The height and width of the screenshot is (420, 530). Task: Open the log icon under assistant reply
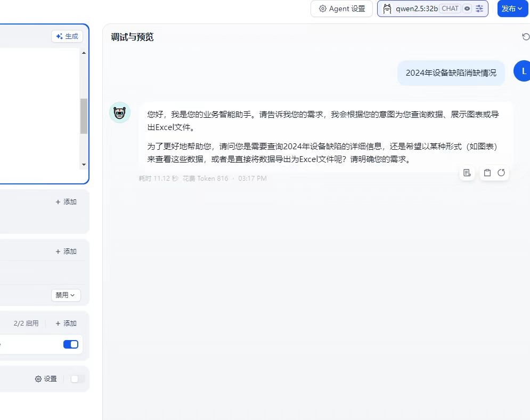point(467,173)
